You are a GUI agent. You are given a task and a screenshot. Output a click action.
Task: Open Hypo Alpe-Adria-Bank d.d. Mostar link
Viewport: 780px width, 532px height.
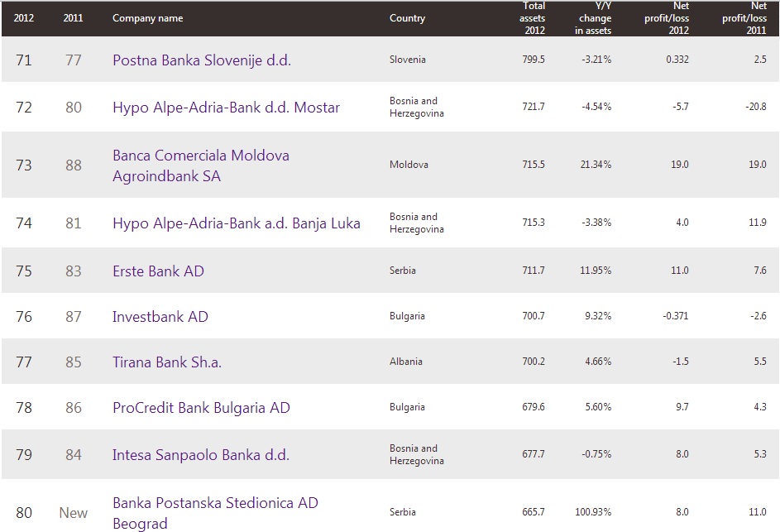pos(226,108)
